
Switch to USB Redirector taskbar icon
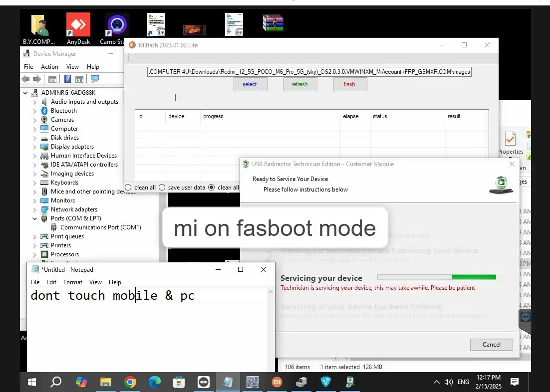350,382
